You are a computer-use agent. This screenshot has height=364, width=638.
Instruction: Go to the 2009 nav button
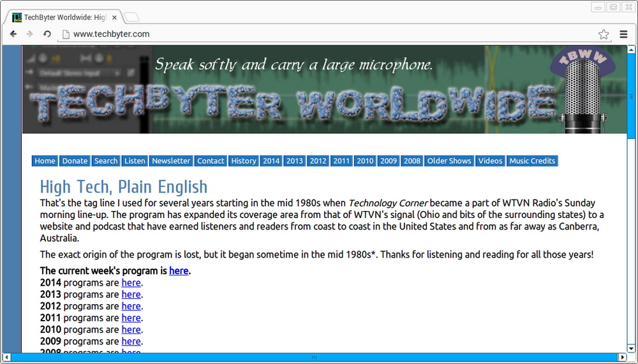[x=389, y=161]
